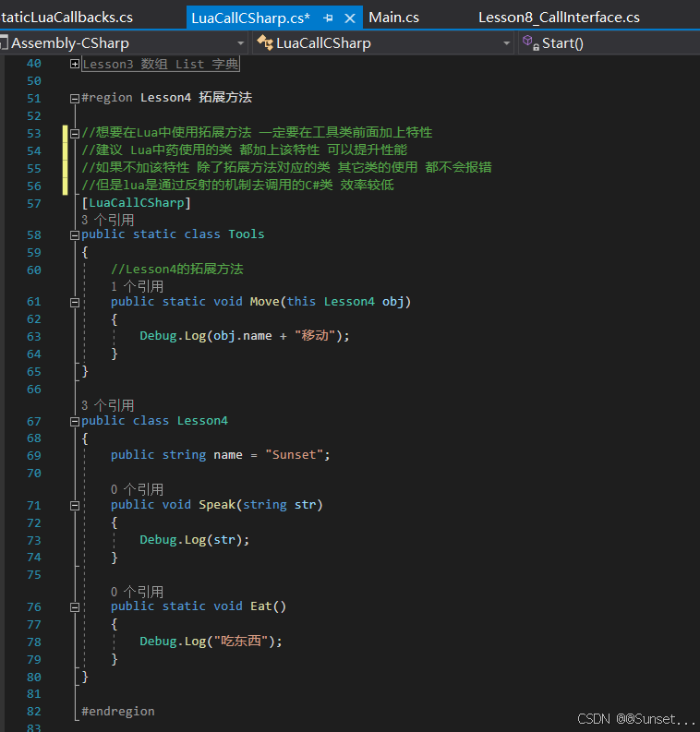
Task: Click the Start() method icon in navigation bar
Action: (530, 42)
